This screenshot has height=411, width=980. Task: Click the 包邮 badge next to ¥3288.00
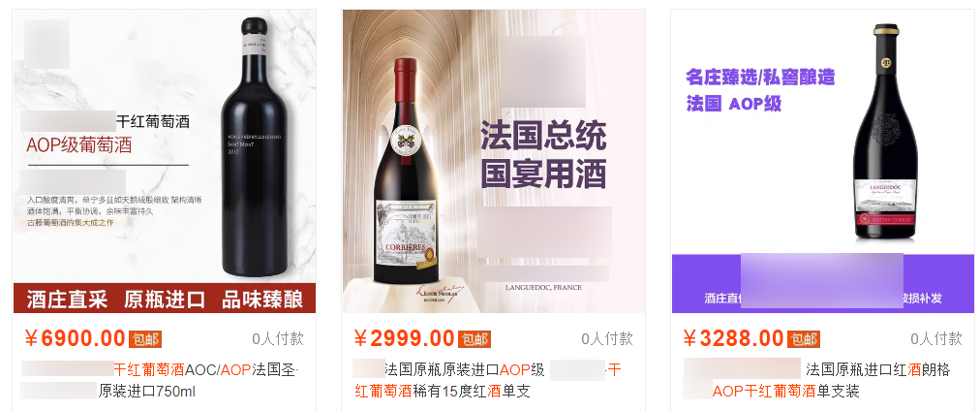click(x=804, y=339)
